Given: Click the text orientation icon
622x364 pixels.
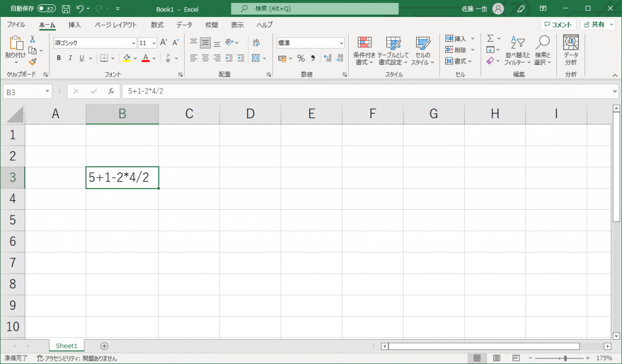Looking at the screenshot, I should click(229, 42).
